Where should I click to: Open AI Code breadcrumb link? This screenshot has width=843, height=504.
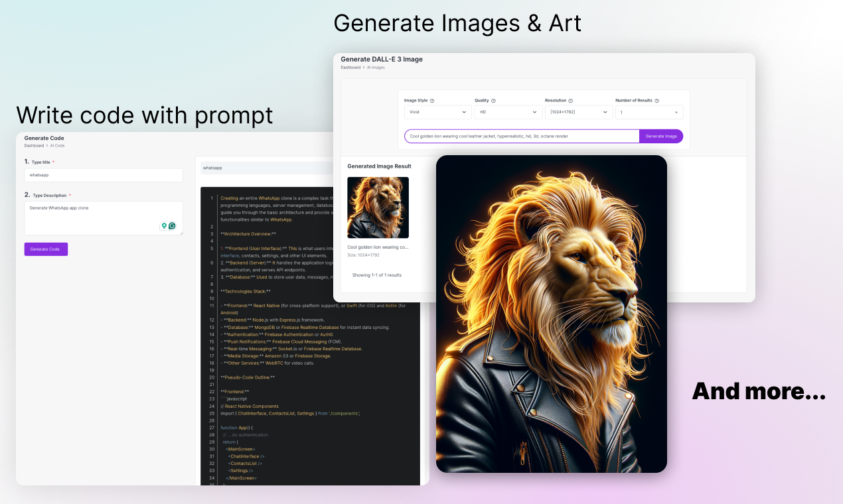58,145
